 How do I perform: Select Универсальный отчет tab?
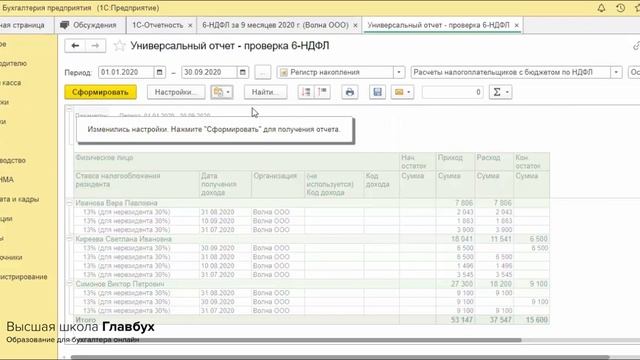point(438,25)
